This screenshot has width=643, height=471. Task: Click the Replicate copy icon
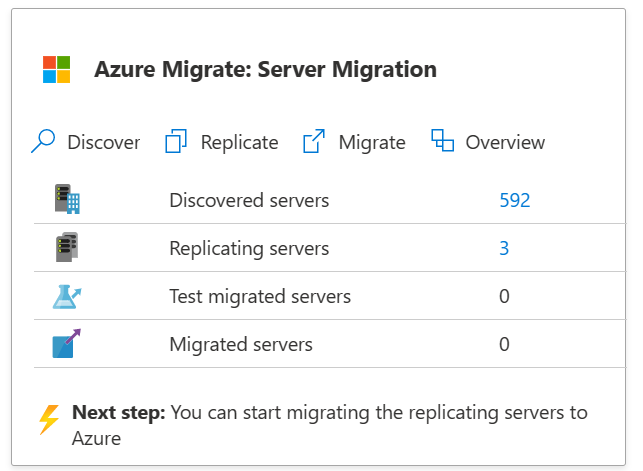[x=177, y=142]
